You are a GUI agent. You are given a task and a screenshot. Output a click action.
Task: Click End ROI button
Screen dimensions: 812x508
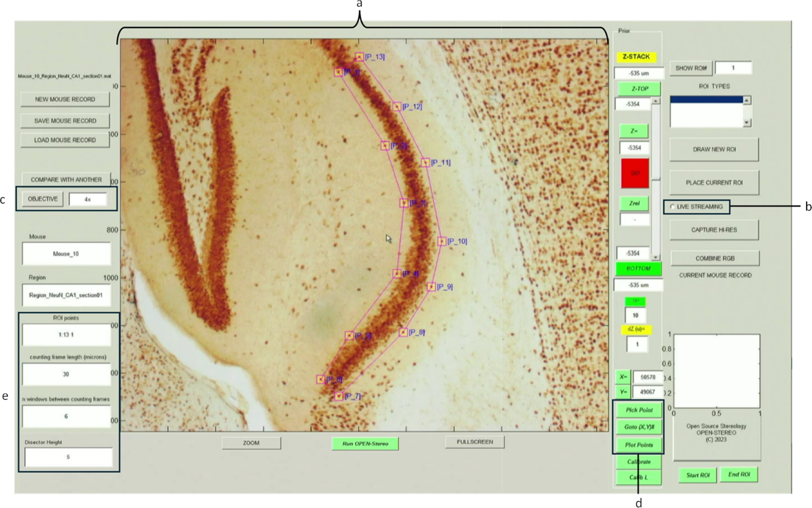pos(739,474)
